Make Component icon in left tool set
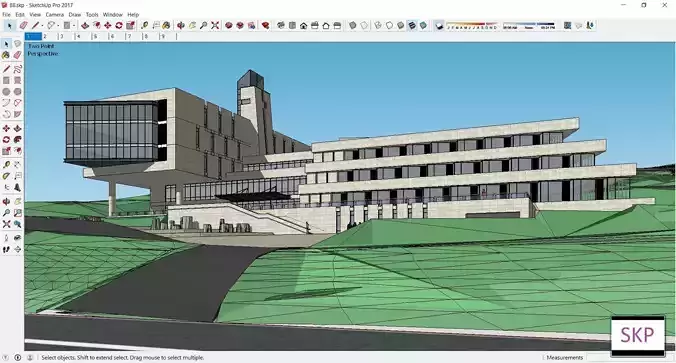 coord(17,44)
